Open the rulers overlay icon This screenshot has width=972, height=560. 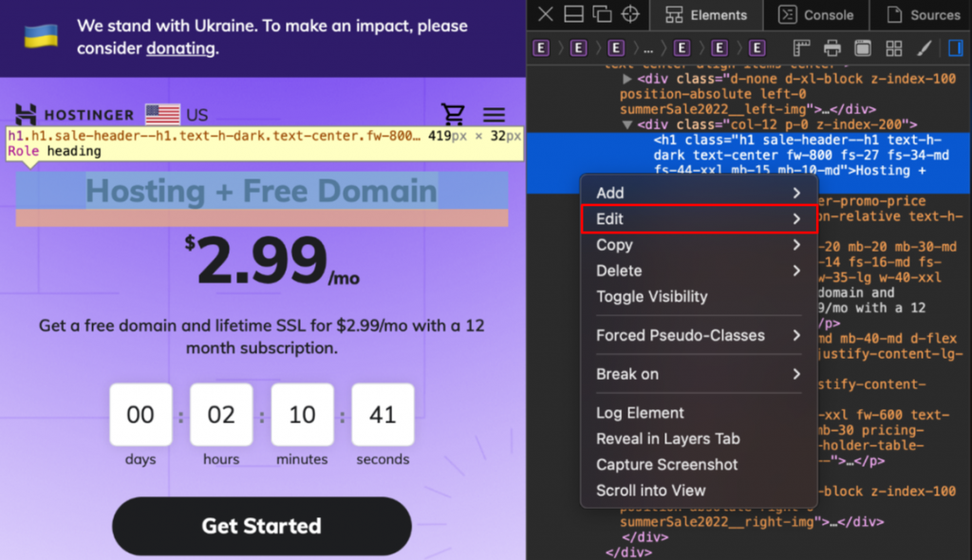coord(801,47)
